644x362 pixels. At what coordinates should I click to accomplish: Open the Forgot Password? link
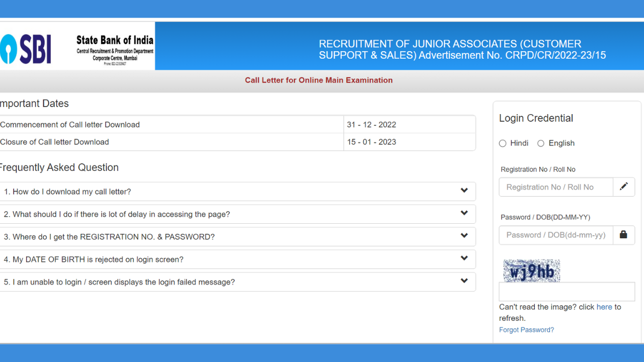pyautogui.click(x=526, y=330)
